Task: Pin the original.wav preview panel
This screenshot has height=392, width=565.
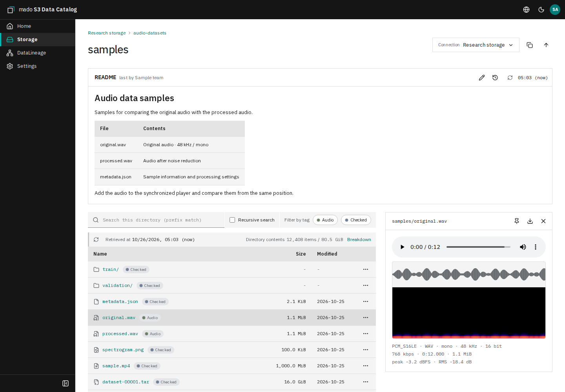Action: [x=517, y=221]
